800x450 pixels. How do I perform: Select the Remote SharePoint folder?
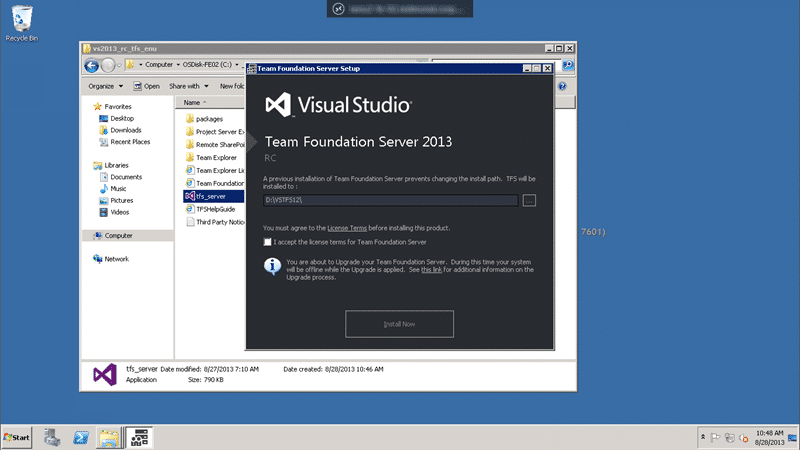click(215, 145)
